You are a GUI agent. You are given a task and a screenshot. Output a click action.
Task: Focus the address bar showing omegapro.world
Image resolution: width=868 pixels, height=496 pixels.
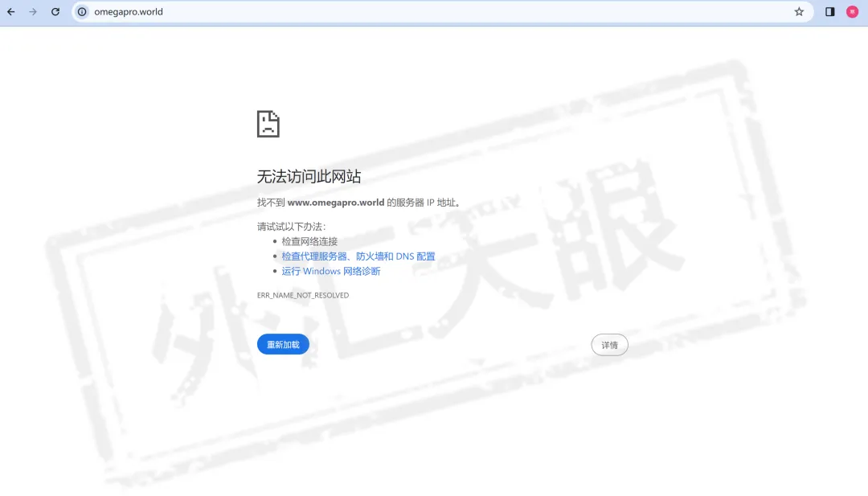click(x=443, y=11)
